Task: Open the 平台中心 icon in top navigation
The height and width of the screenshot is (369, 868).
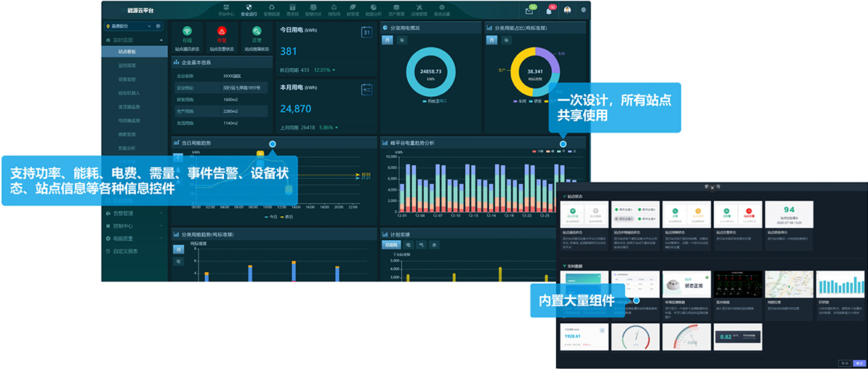Action: tap(226, 9)
